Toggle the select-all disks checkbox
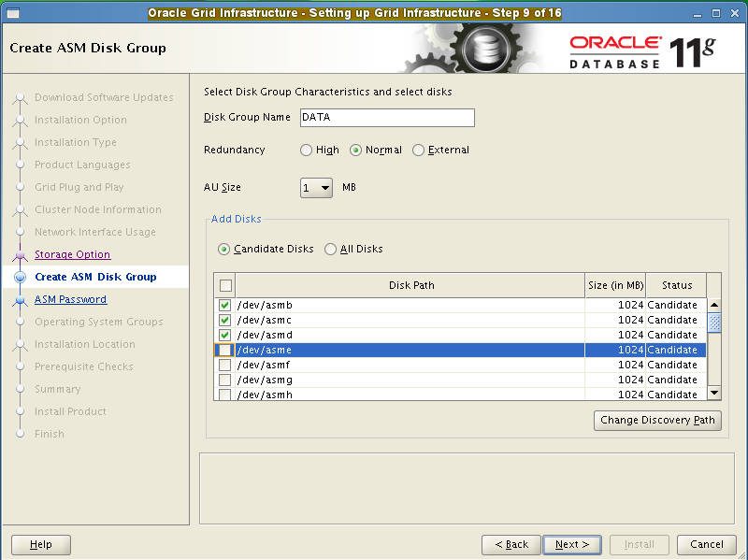 (x=223, y=285)
